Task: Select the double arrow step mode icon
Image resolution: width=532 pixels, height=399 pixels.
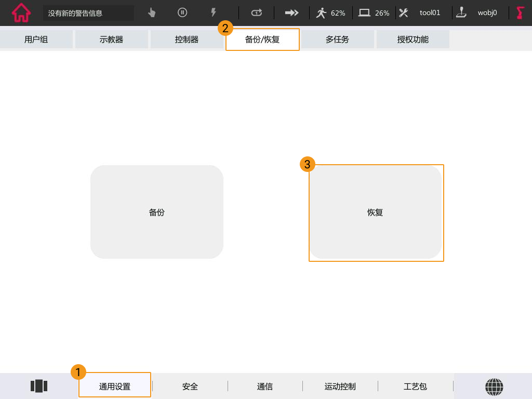Action: click(291, 13)
